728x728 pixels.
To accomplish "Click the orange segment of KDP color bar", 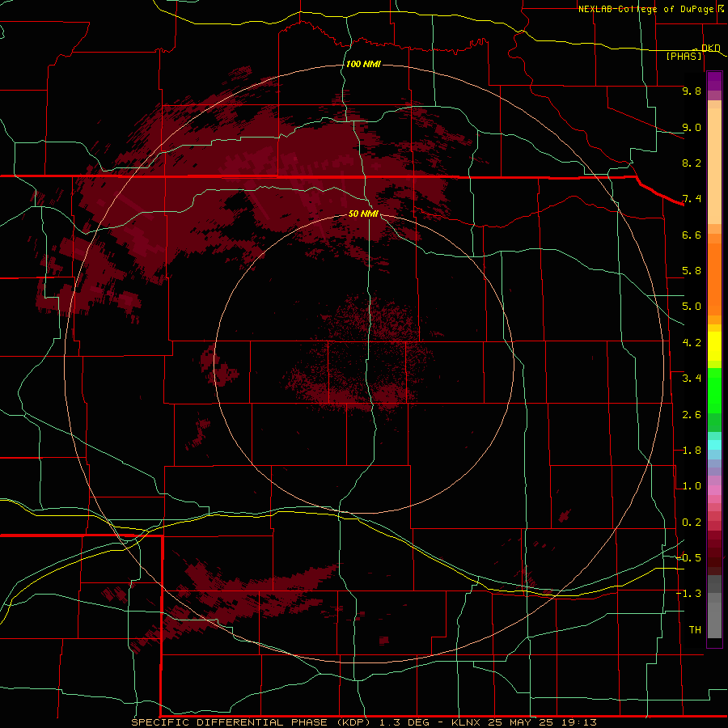I will [714, 278].
